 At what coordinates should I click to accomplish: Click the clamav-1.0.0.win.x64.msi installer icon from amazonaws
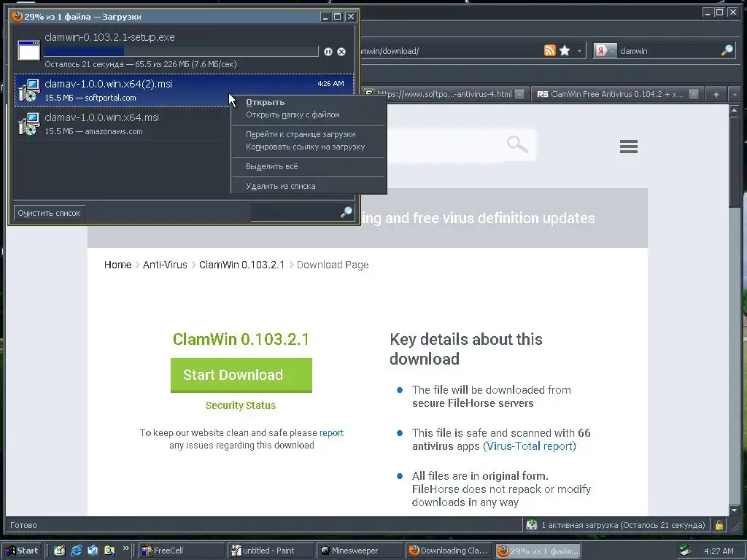click(x=28, y=124)
